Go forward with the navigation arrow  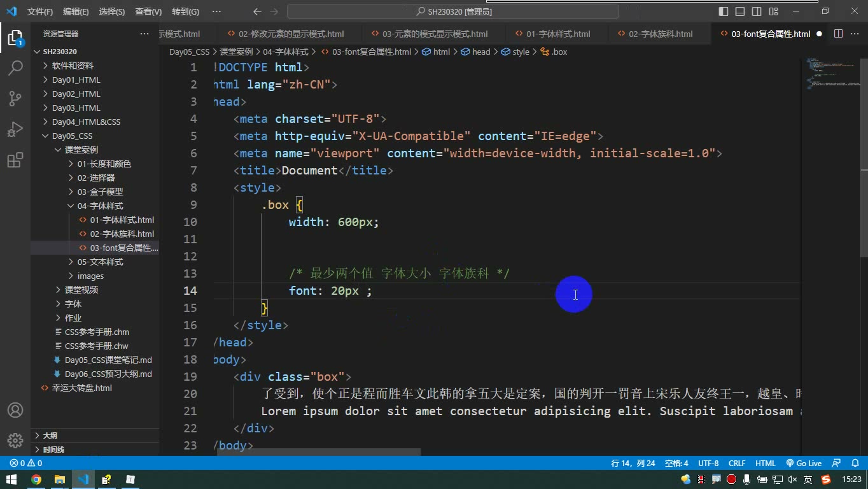pos(274,11)
